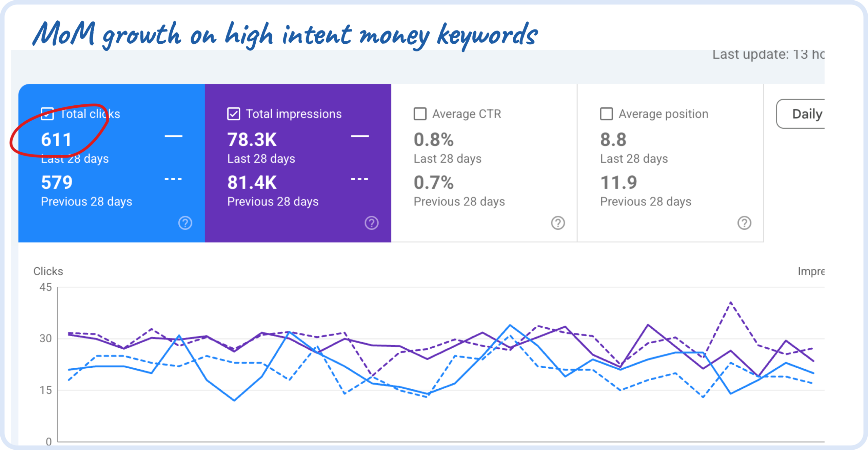Click the 611 clicks value
The width and height of the screenshot is (868, 450).
(x=56, y=140)
